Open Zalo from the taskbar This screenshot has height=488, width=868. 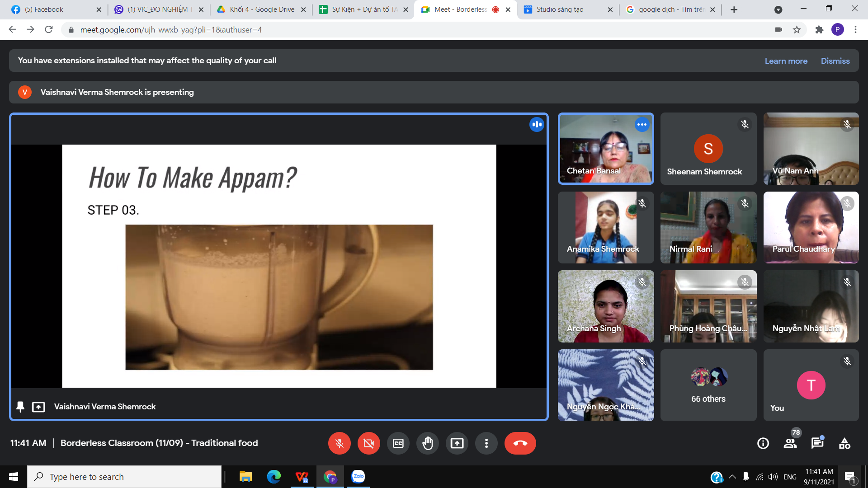coord(358,477)
